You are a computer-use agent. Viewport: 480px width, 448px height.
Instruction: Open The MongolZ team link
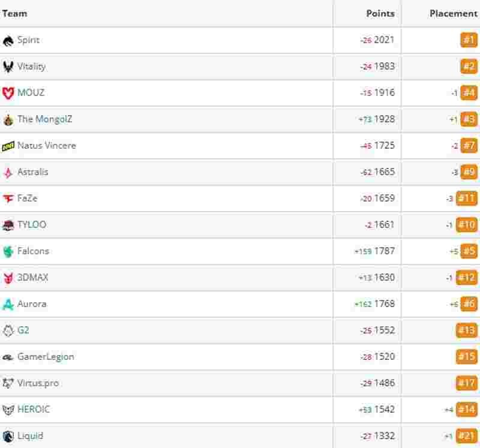point(44,119)
